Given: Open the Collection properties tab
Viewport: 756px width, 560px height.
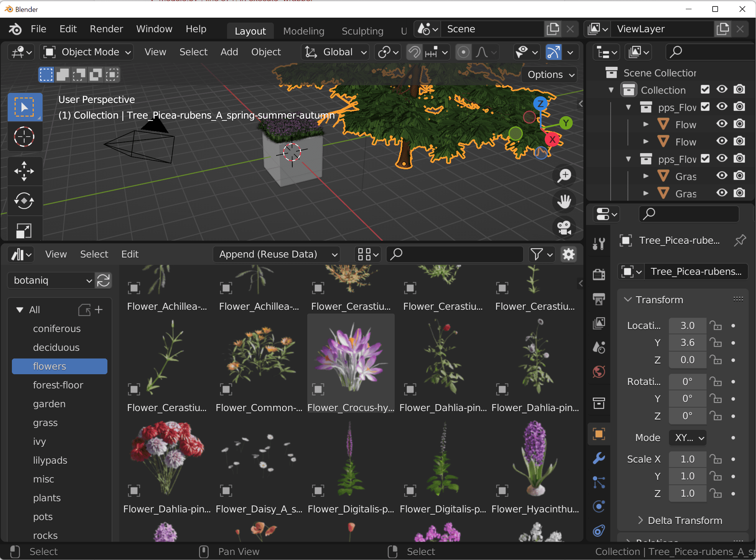Looking at the screenshot, I should click(599, 403).
